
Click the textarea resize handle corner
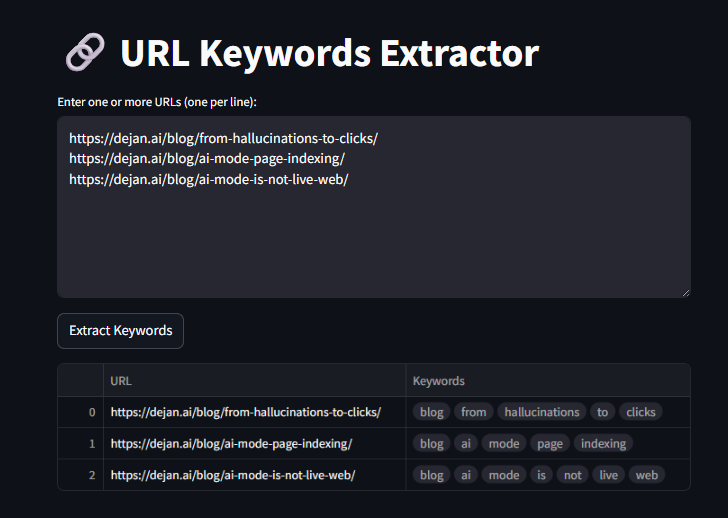click(x=686, y=292)
